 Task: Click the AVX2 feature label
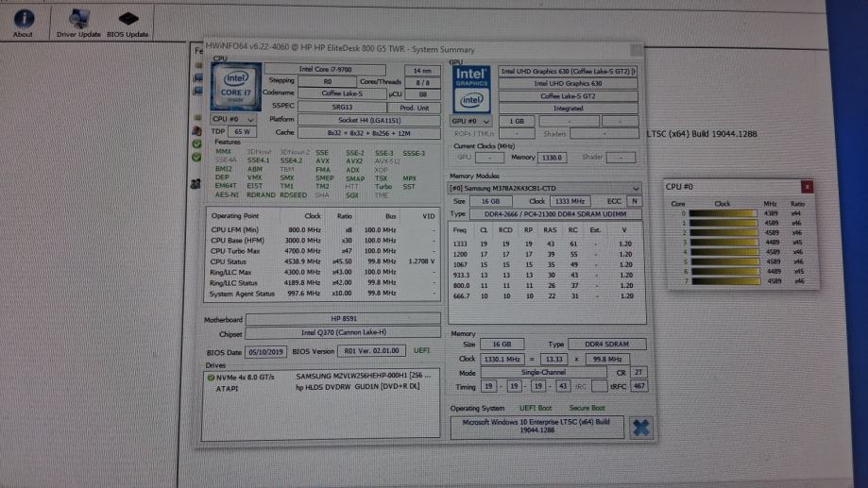[354, 161]
